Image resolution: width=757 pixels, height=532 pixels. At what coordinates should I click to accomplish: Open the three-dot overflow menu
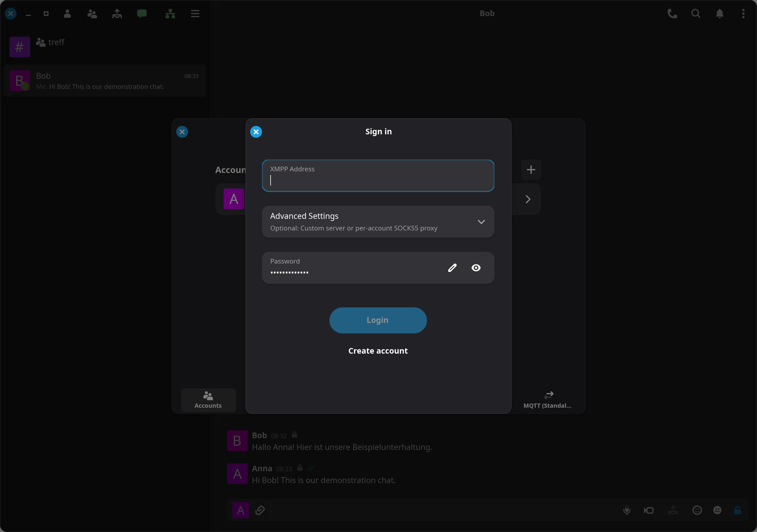pos(743,14)
